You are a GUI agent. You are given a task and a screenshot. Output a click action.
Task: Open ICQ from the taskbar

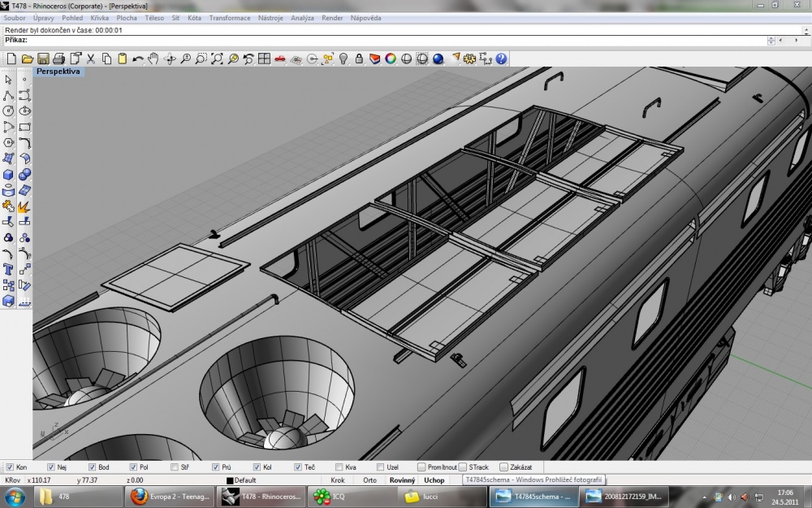pos(352,497)
